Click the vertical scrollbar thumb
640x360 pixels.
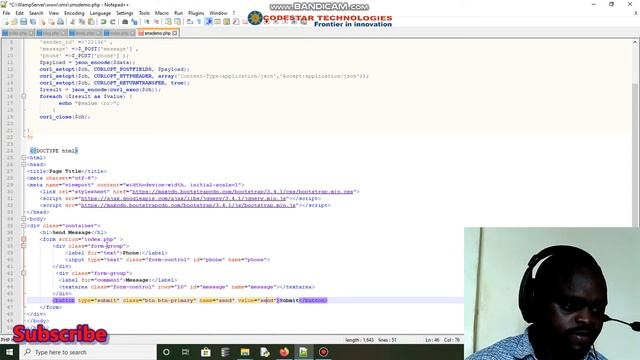pos(636,155)
